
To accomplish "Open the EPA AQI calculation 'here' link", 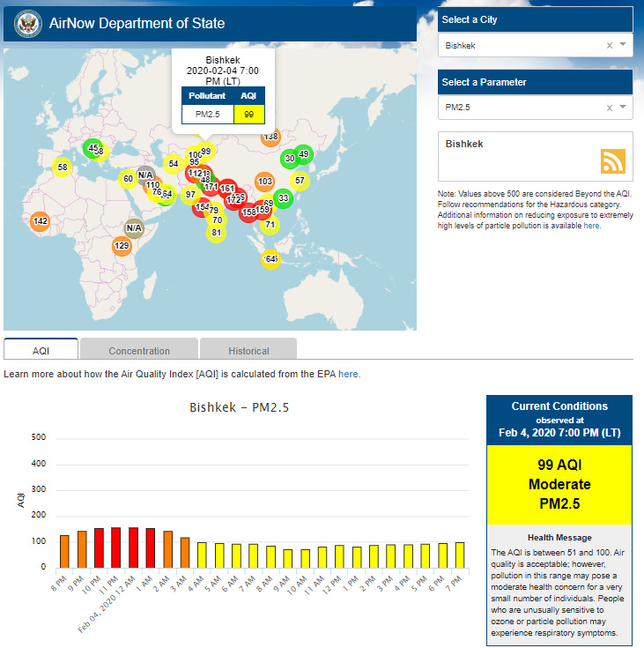I will tap(349, 374).
